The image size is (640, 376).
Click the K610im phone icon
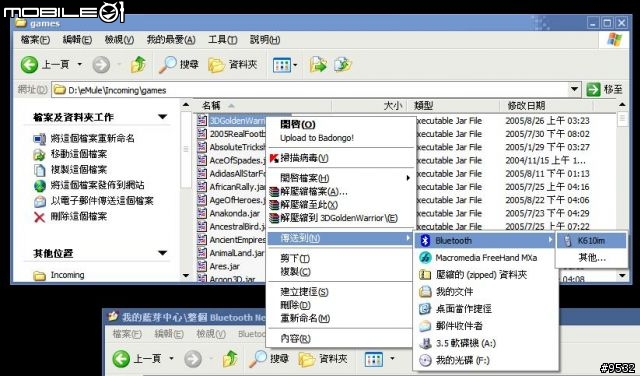pyautogui.click(x=568, y=241)
